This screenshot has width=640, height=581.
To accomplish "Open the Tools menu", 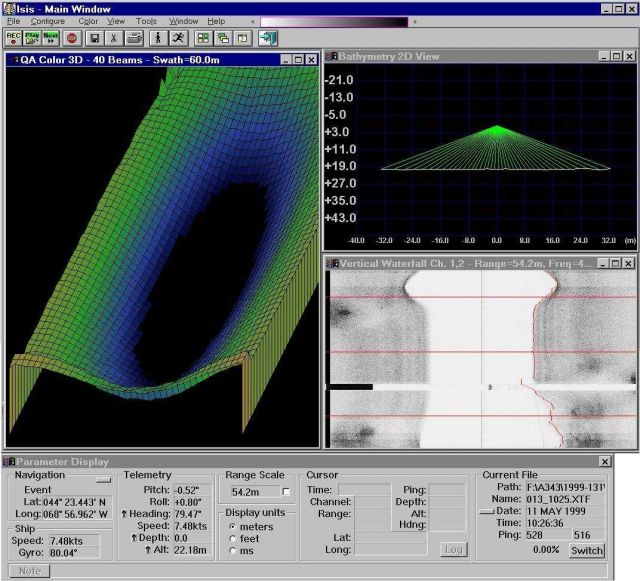I will (x=147, y=21).
